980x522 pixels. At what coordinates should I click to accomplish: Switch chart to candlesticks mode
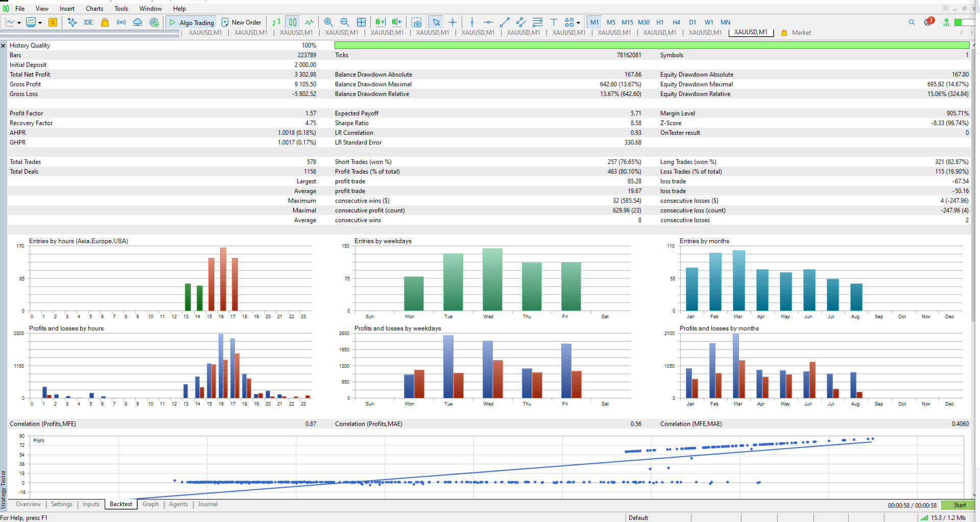[x=293, y=22]
